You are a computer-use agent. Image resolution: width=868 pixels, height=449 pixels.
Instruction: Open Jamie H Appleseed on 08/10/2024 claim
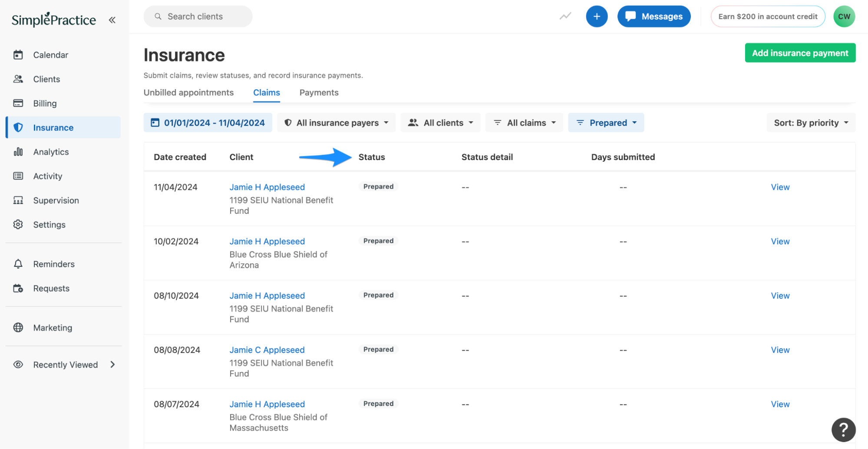pyautogui.click(x=267, y=296)
